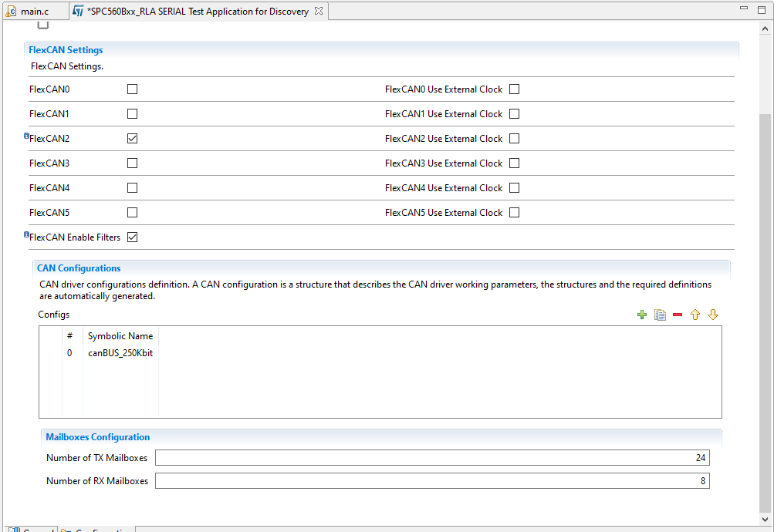Add a new CAN config with plus icon
The height and width of the screenshot is (532, 774).
coord(642,315)
